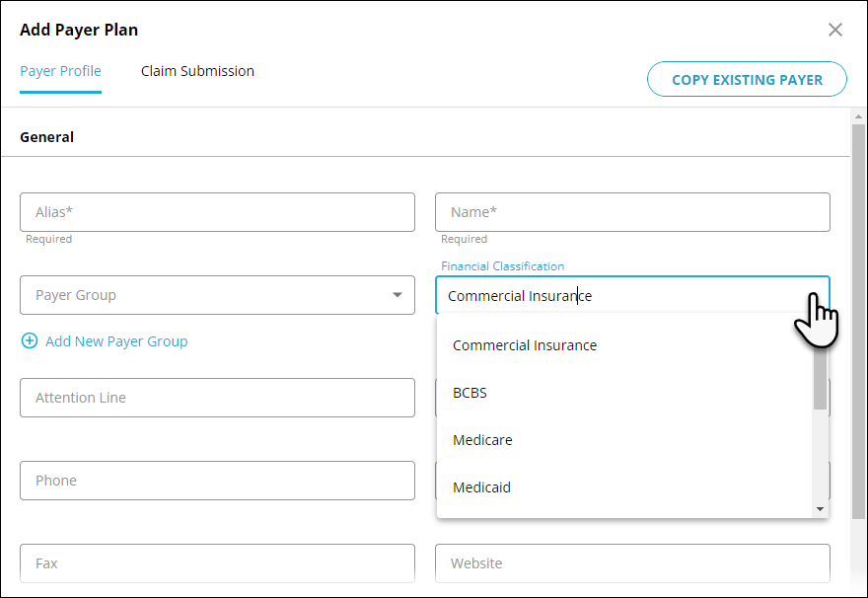Click the Copy Existing Payer button
Viewport: 868px width, 598px height.
click(747, 79)
